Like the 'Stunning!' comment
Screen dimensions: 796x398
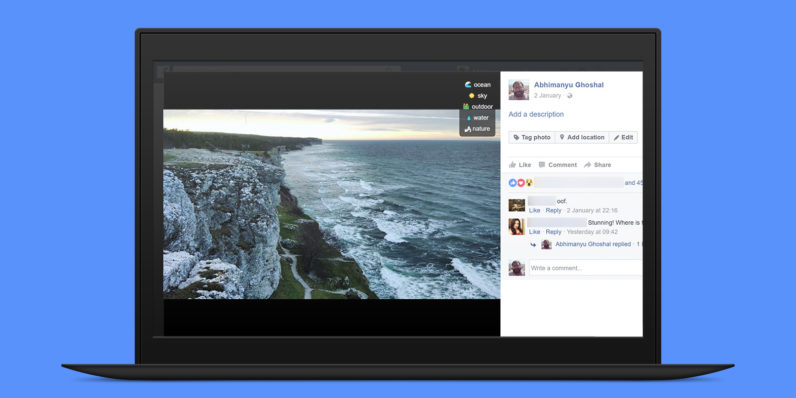click(x=535, y=232)
